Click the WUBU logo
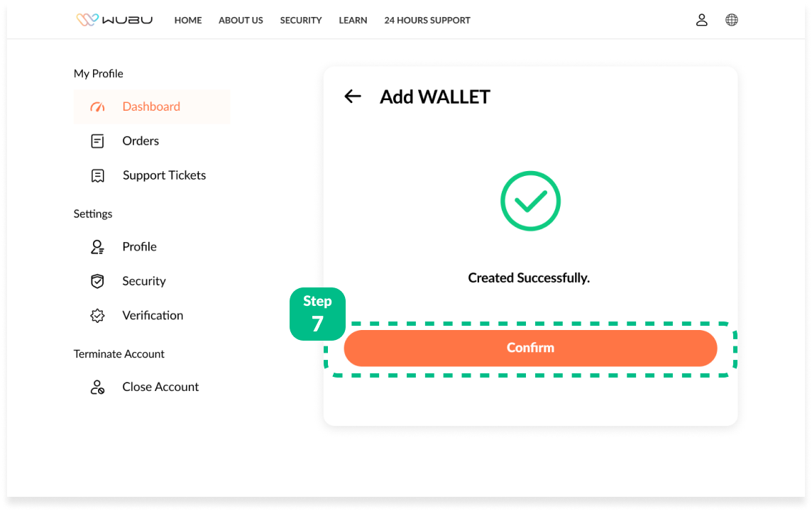812x511 pixels. [x=114, y=20]
